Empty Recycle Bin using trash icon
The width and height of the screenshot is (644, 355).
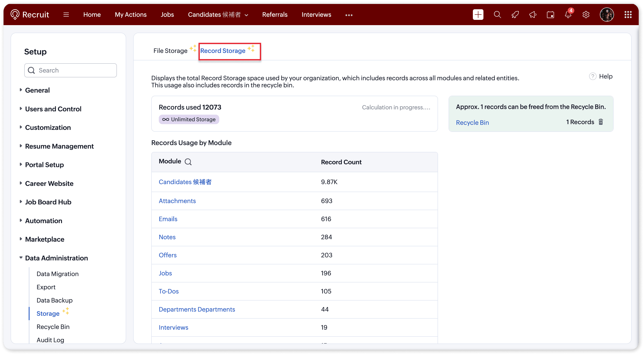[601, 122]
